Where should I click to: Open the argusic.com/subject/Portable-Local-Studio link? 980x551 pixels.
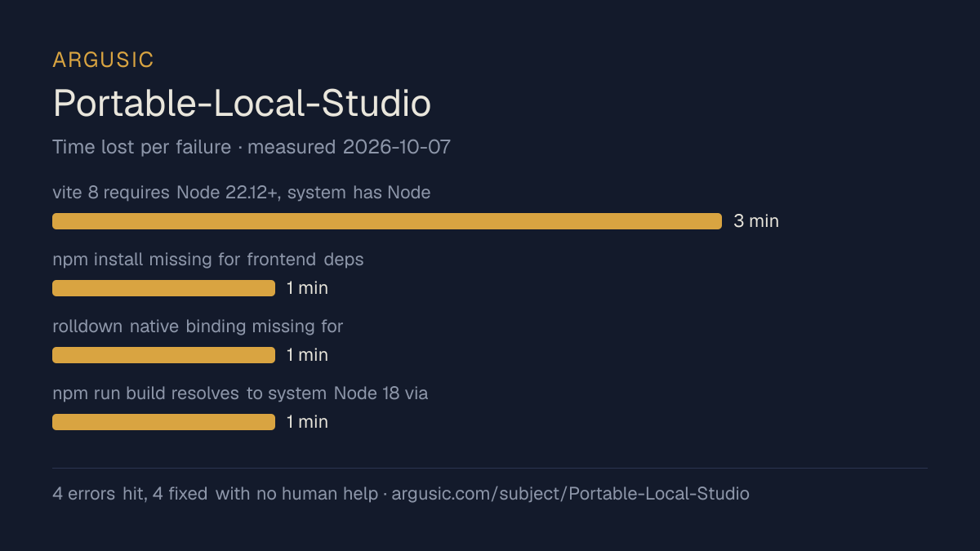(571, 494)
